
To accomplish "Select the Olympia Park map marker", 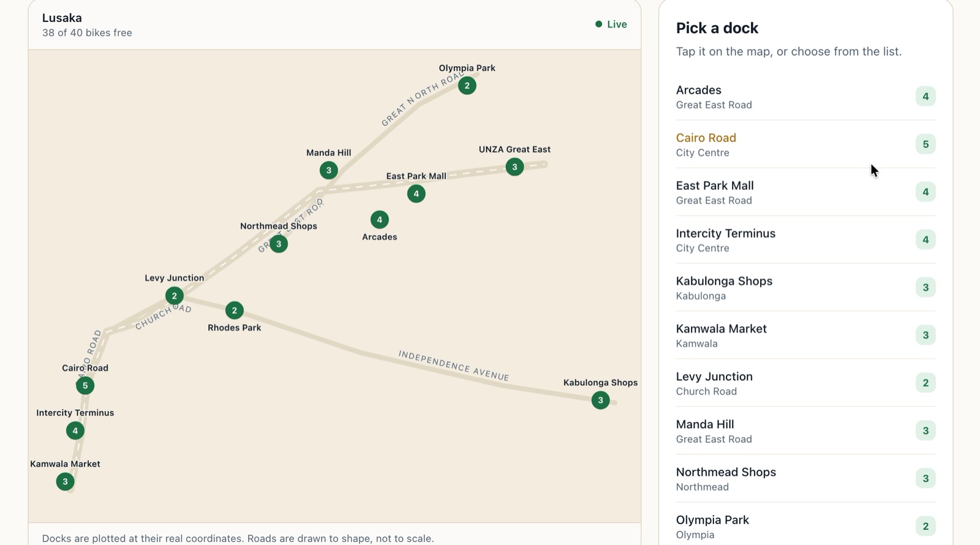I will [467, 86].
